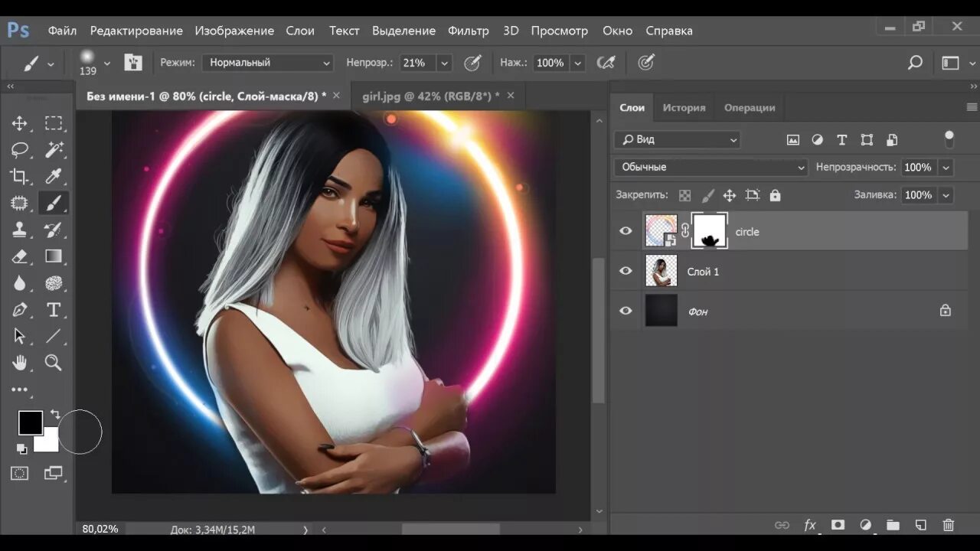
Task: Select the Blur tool
Action: click(x=20, y=283)
